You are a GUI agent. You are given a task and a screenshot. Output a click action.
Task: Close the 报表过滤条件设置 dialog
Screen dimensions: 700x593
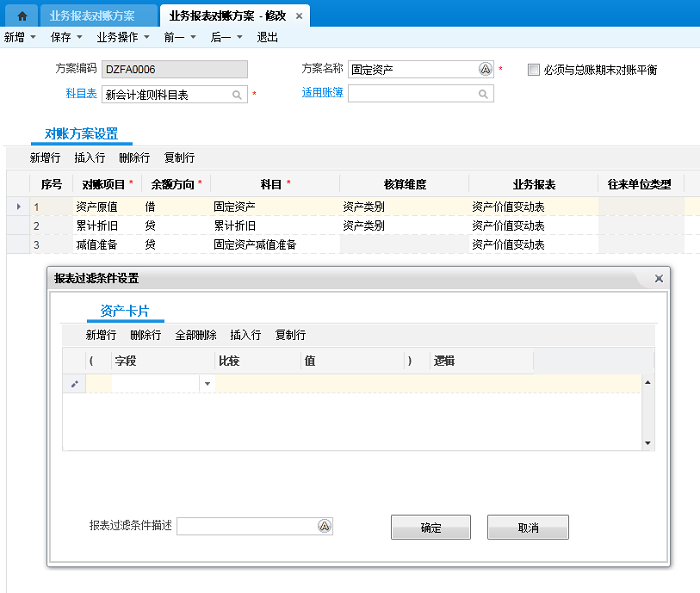[x=658, y=279]
